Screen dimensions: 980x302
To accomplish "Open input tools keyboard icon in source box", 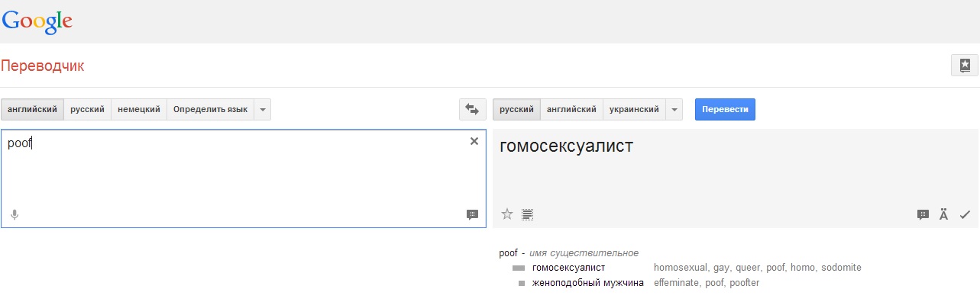I will [472, 215].
